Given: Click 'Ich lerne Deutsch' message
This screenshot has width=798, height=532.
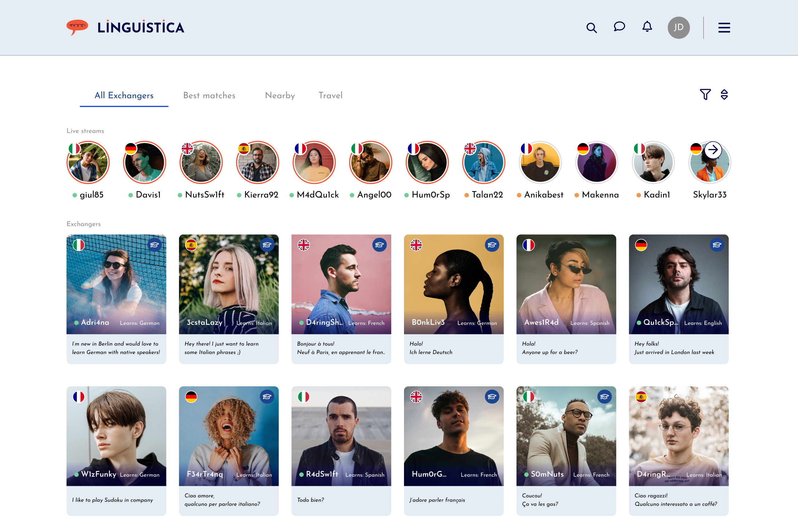Looking at the screenshot, I should (x=431, y=352).
